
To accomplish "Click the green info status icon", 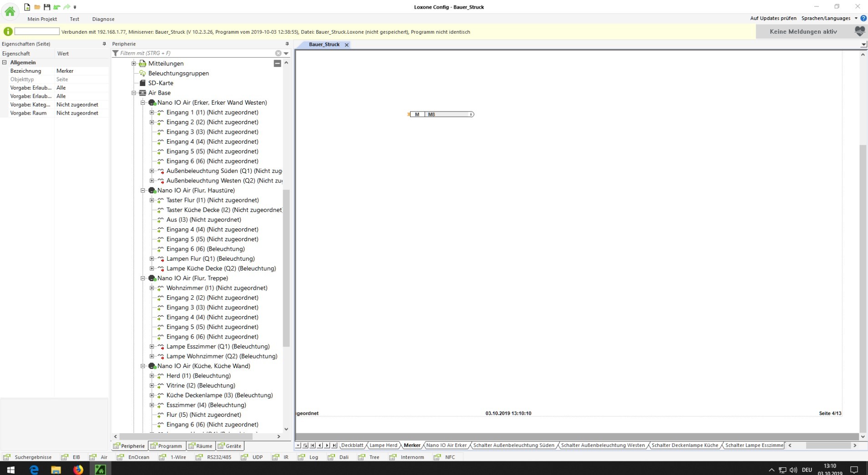I will (x=8, y=31).
